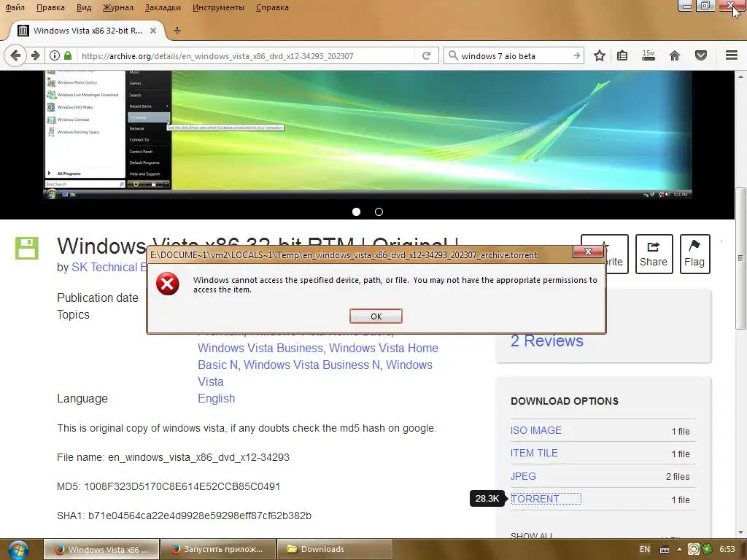Click the SHA1 hash text line
The width and height of the screenshot is (747, 560).
[x=184, y=516]
